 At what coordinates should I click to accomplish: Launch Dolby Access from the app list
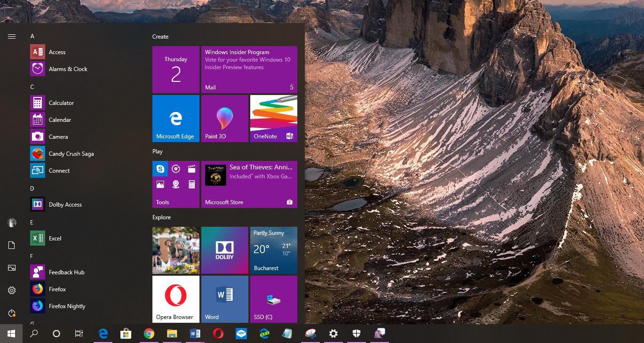pyautogui.click(x=85, y=204)
